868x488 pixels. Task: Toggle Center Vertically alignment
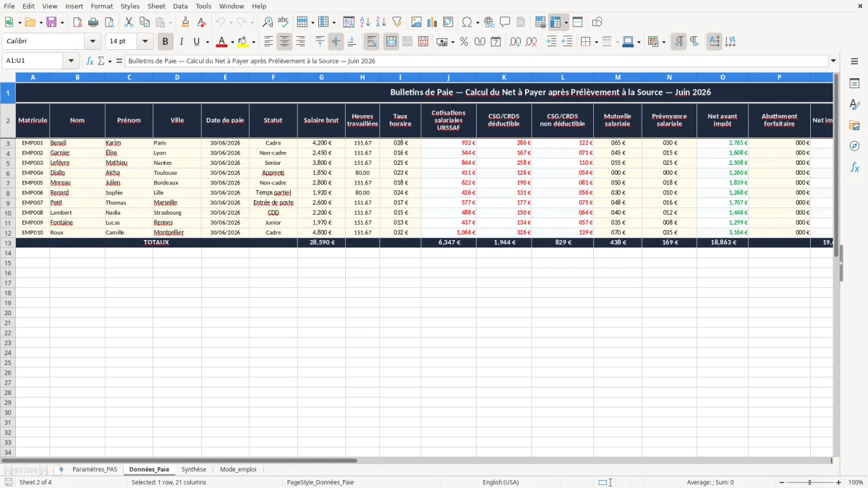pos(336,42)
